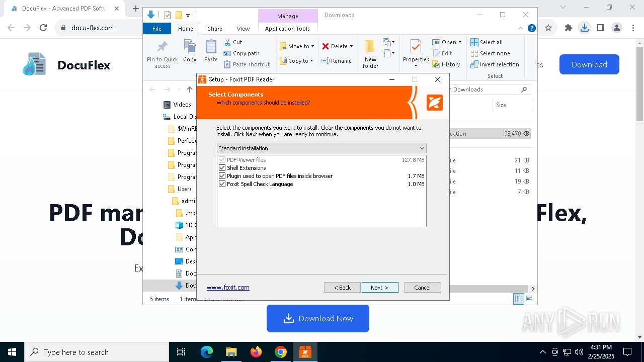The image size is (644, 362).
Task: Expand the Move to dropdown
Action: pos(312,46)
